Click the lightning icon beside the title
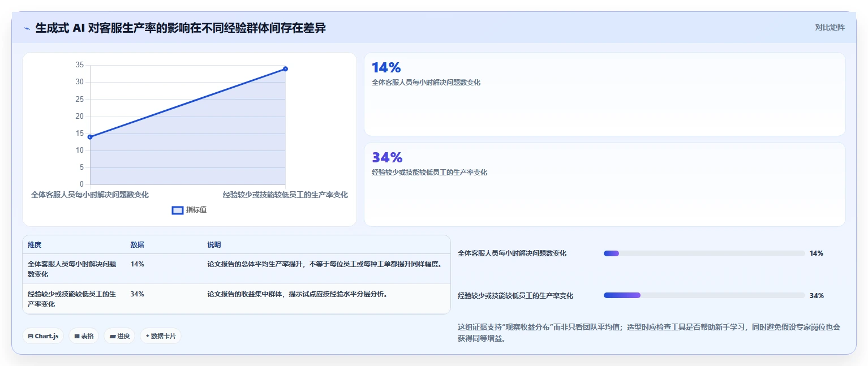 pyautogui.click(x=27, y=28)
